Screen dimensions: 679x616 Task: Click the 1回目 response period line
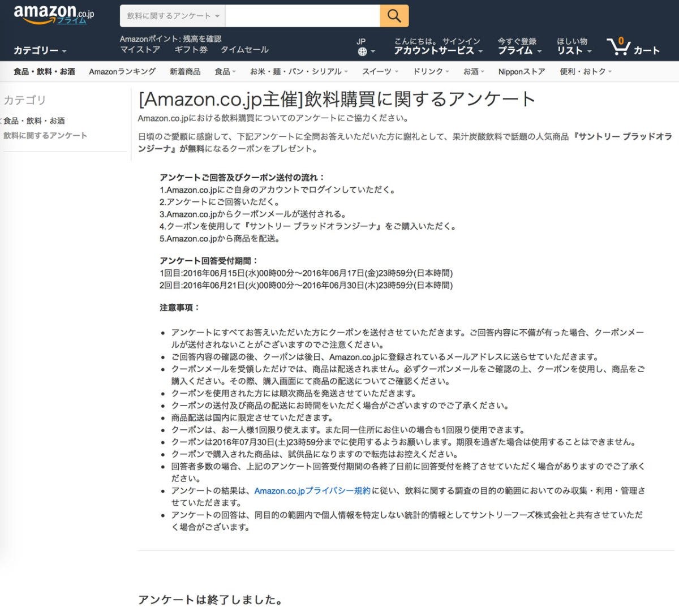pos(306,273)
